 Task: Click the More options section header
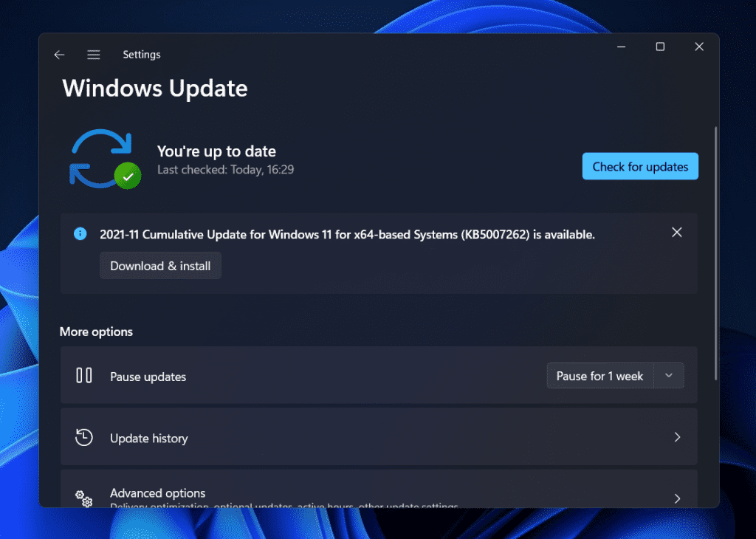point(96,332)
